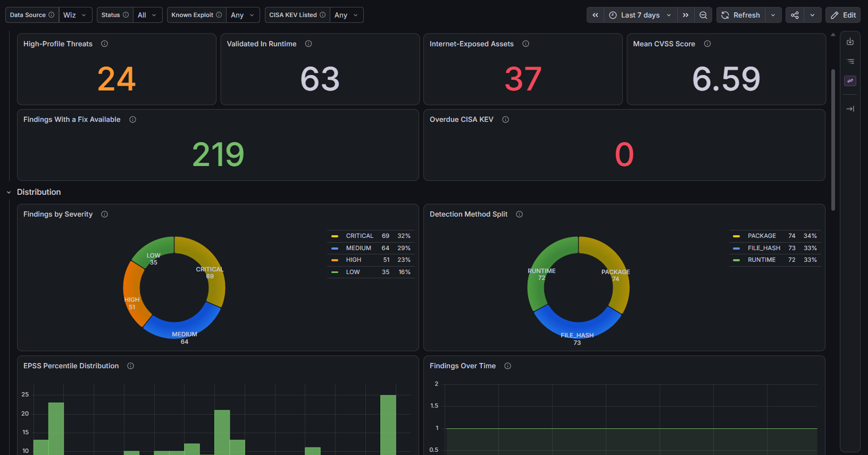Click info icon next to Mean CVSS Score
This screenshot has width=868, height=455.
point(707,44)
